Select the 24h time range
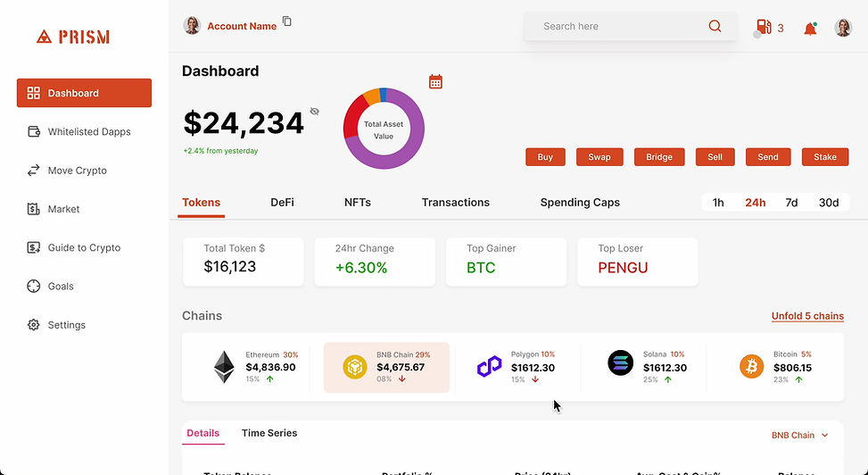The width and height of the screenshot is (868, 475). 755,203
